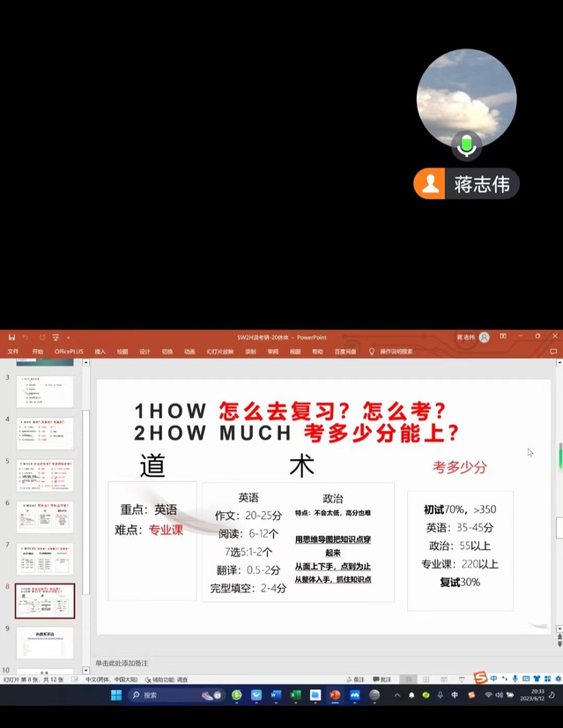The width and height of the screenshot is (563, 728).
Task: Click the Windows Start button
Action: (116, 695)
